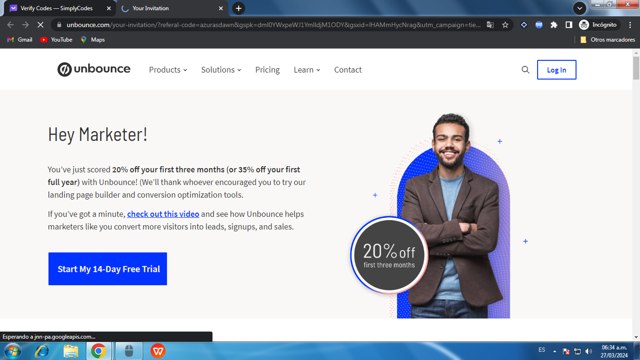The image size is (640, 360).
Task: Bookmark this page with the star icon
Action: pyautogui.click(x=505, y=25)
